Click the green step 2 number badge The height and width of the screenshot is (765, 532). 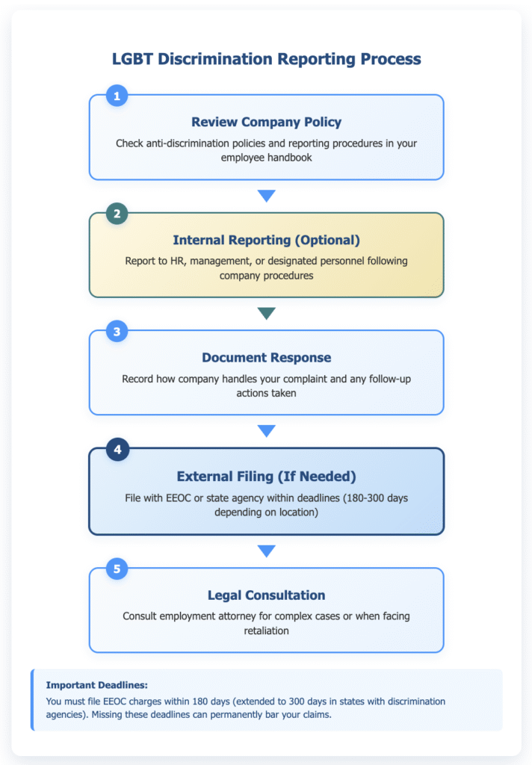point(117,214)
